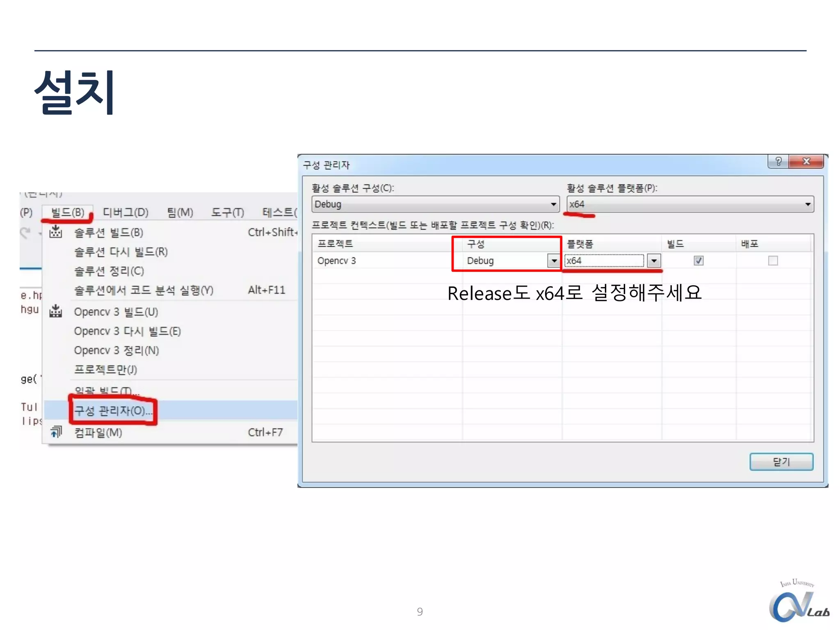Toggle the 빌드 checkbox for Opencv 3
Screen dimensions: 840x630
coord(698,261)
